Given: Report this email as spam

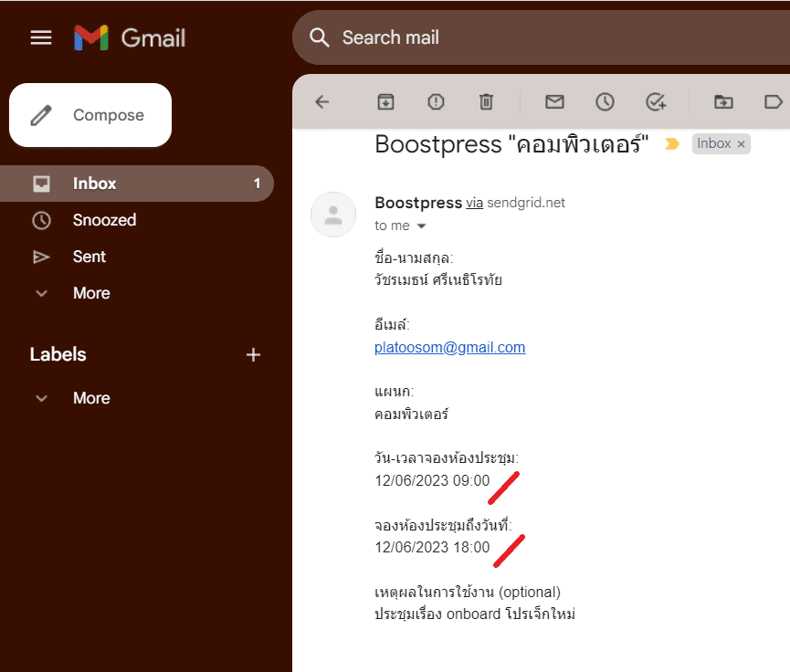Looking at the screenshot, I should [436, 102].
